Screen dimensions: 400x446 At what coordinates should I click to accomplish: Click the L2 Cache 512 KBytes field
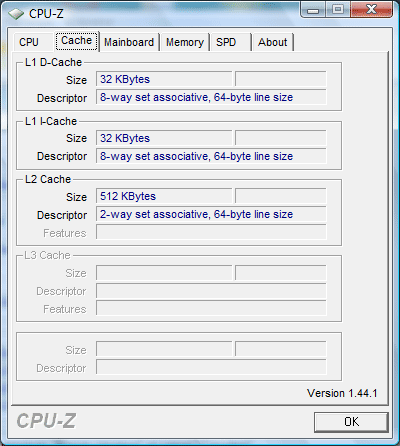click(164, 196)
